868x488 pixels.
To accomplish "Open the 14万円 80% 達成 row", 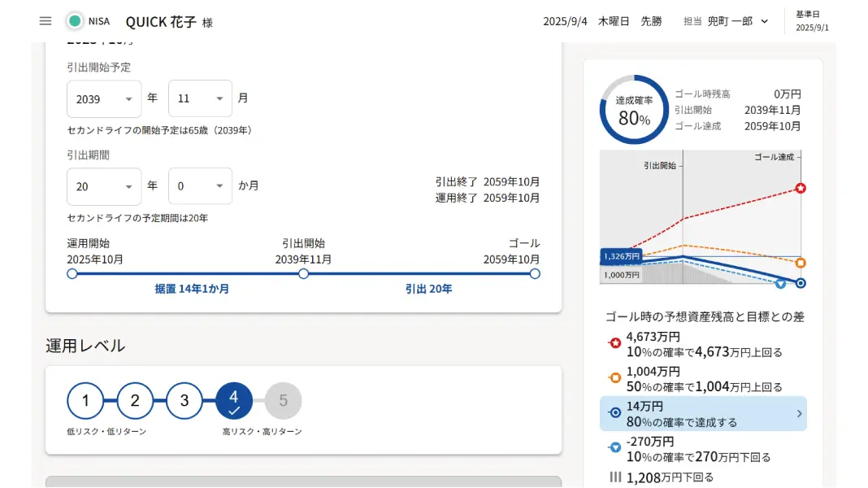I will pyautogui.click(x=703, y=414).
